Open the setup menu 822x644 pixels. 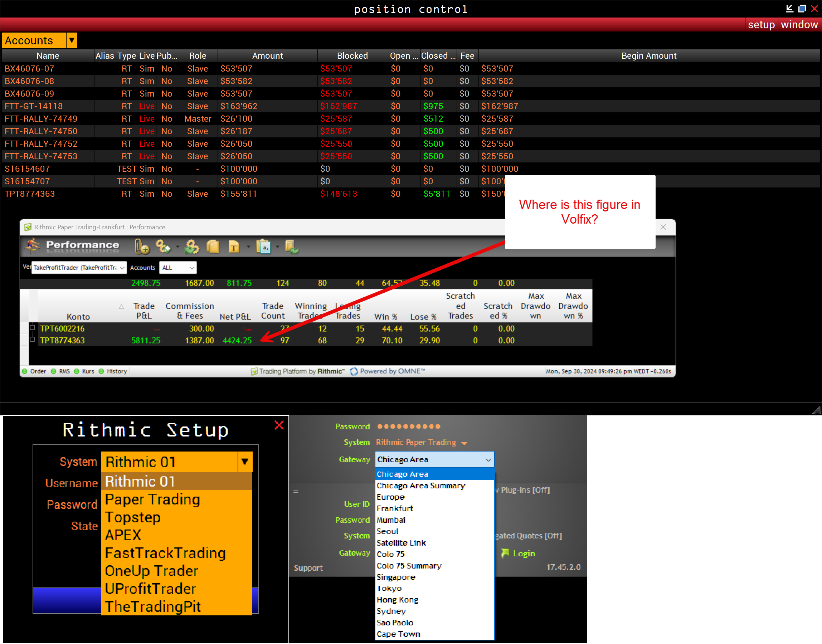(x=761, y=25)
